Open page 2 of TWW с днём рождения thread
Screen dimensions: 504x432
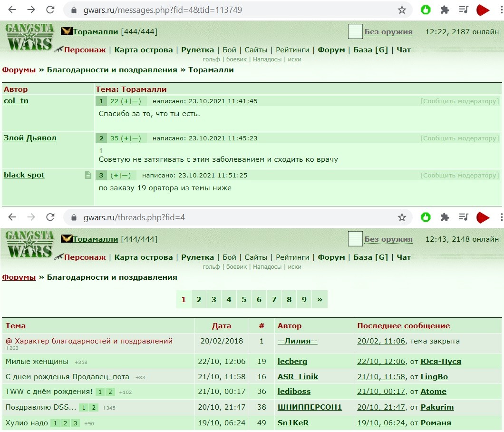(x=110, y=392)
